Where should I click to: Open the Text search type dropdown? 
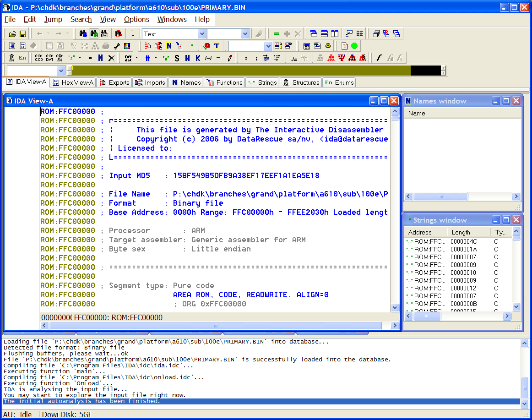point(201,34)
